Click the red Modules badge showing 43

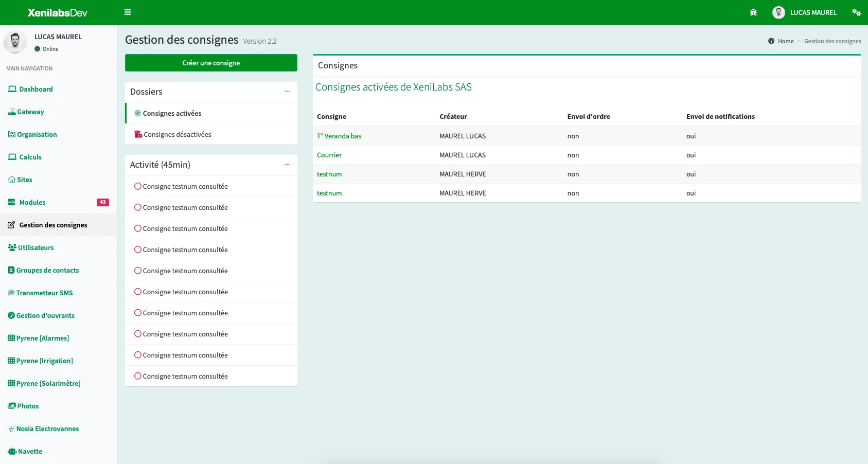pos(102,202)
